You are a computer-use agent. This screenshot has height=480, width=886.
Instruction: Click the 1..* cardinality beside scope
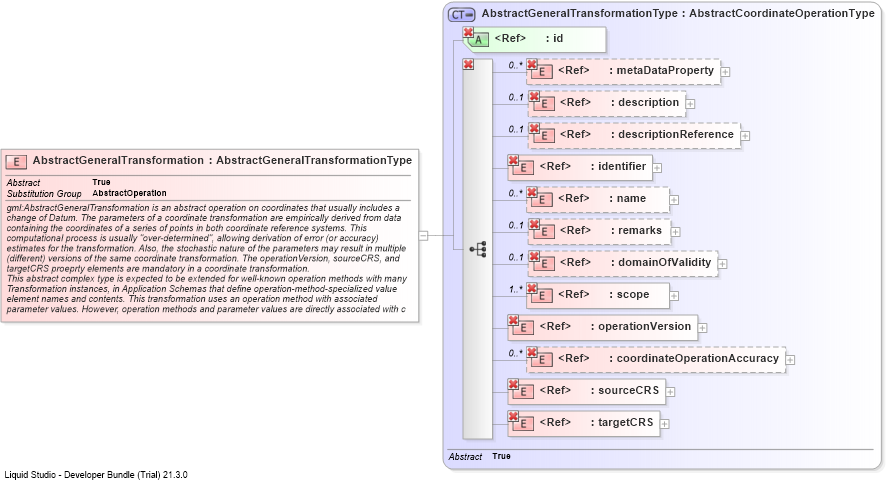tap(516, 289)
